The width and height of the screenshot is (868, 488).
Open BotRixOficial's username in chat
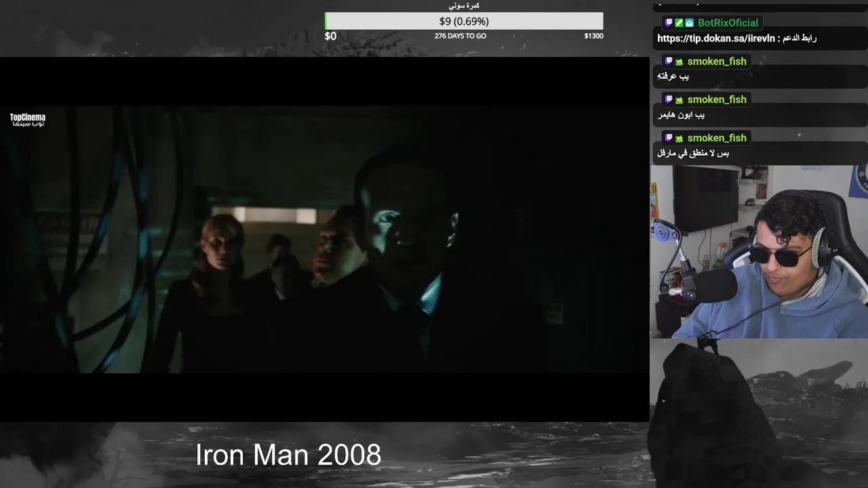(728, 23)
